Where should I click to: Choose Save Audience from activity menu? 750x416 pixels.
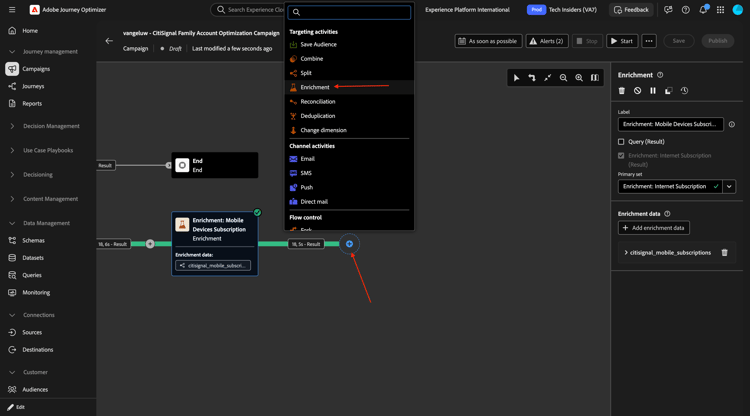coord(349,44)
